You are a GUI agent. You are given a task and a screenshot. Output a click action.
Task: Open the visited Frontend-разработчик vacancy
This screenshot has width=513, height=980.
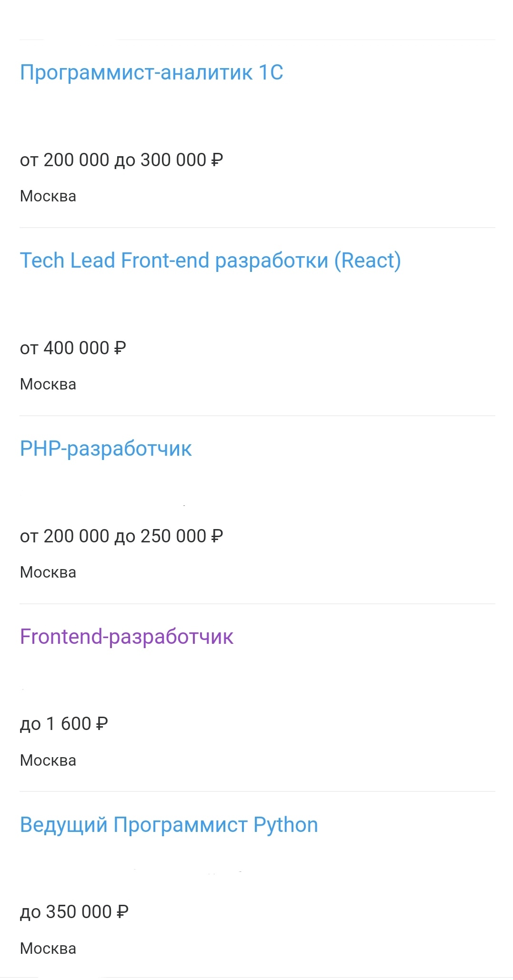(x=127, y=637)
